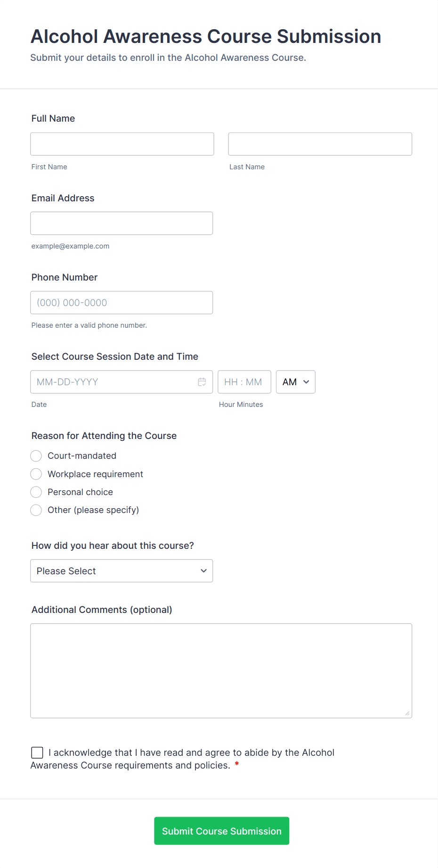Viewport: 438px width, 868px height.
Task: Click the Email Address field
Action: click(122, 223)
